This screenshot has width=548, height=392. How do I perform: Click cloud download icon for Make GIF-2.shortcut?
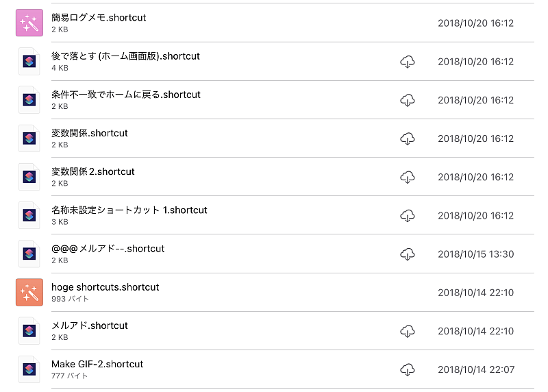pyautogui.click(x=407, y=369)
